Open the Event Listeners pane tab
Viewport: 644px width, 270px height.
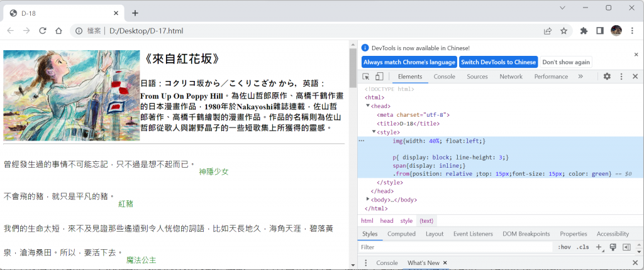click(473, 234)
